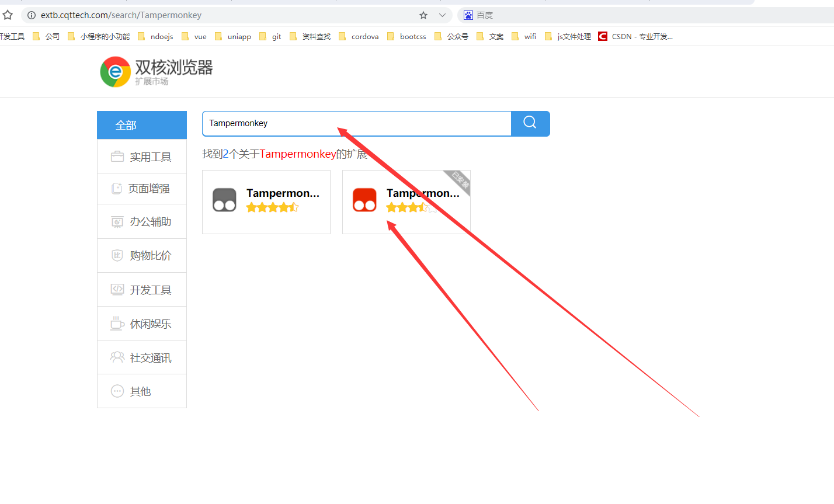Image resolution: width=834 pixels, height=504 pixels.
Task: Open the vue bookmark folder
Action: [x=194, y=36]
